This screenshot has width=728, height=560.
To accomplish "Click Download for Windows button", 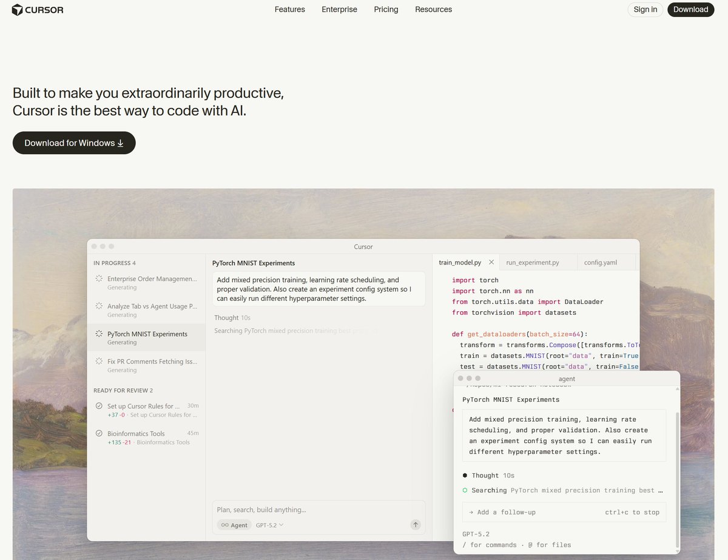I will pyautogui.click(x=74, y=143).
